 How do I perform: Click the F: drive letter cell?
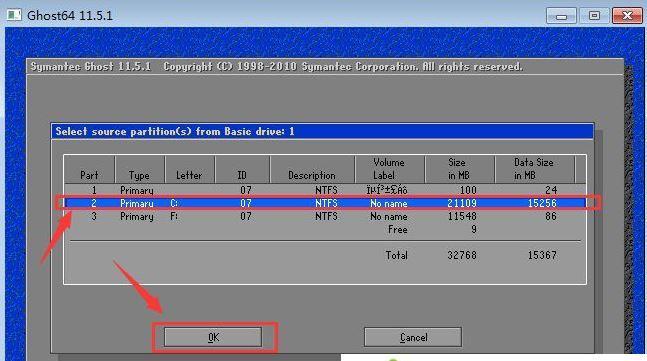pos(174,216)
